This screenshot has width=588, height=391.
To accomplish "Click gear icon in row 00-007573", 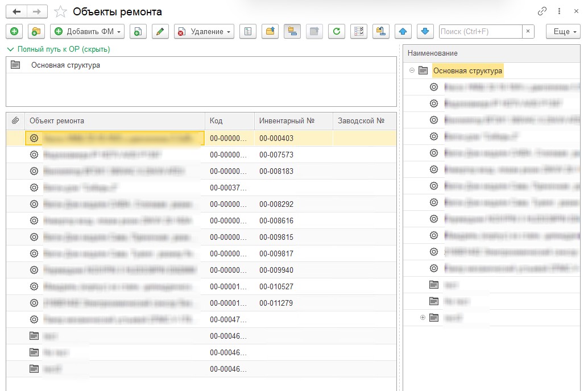I will (x=34, y=155).
